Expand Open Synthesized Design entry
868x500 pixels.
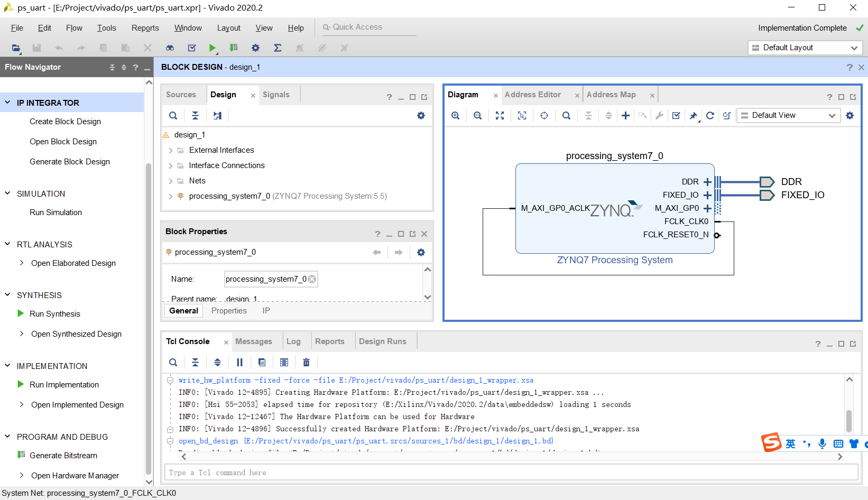(x=21, y=334)
